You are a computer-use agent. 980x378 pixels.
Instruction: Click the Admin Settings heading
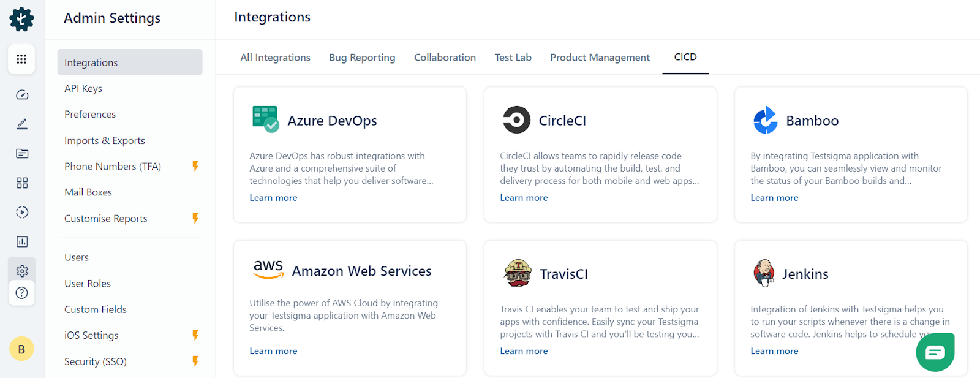[112, 18]
